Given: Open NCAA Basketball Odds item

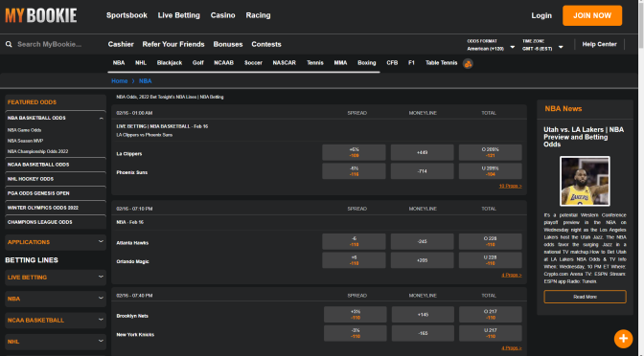Looking at the screenshot, I should click(56, 165).
